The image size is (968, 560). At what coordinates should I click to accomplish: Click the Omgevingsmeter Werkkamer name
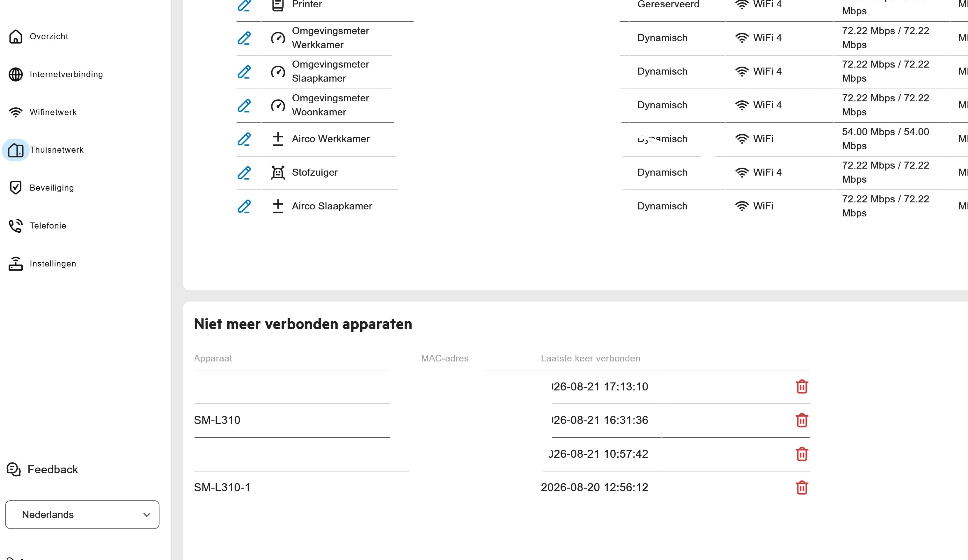(x=330, y=38)
